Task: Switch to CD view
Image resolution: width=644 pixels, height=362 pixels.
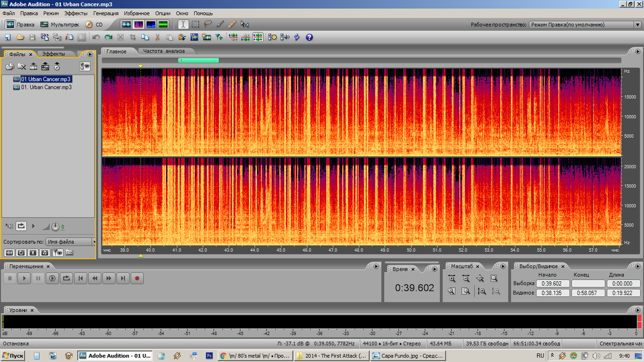Action: pos(94,24)
